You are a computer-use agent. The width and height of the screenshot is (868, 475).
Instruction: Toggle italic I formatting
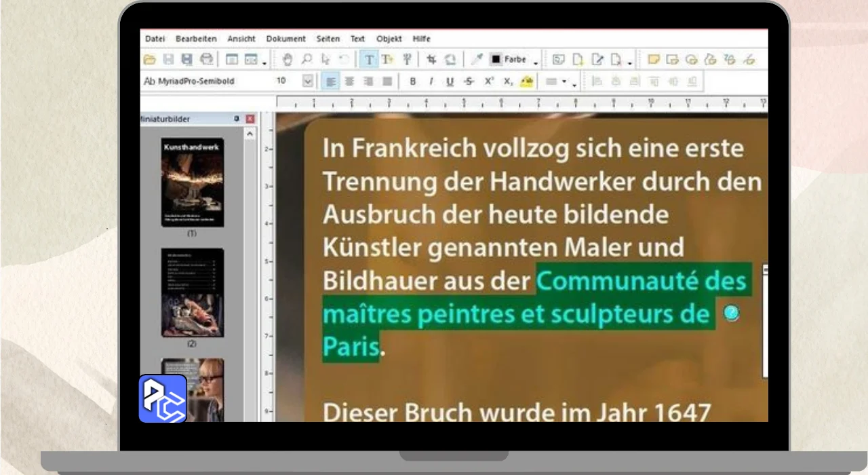coord(431,81)
